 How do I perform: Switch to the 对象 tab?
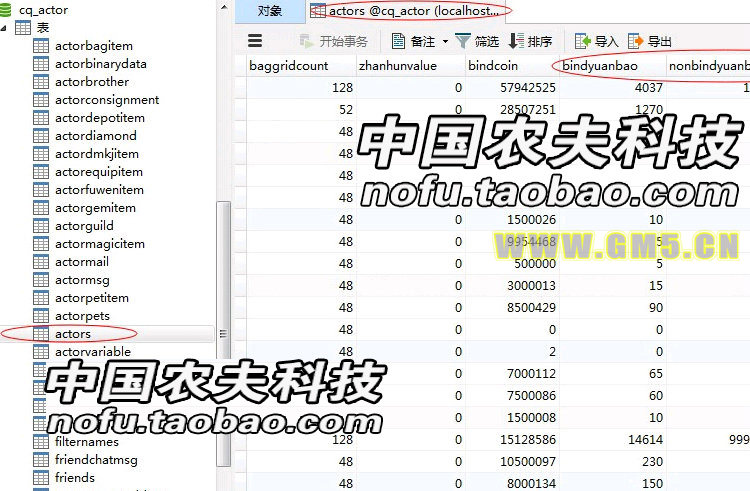[x=269, y=11]
